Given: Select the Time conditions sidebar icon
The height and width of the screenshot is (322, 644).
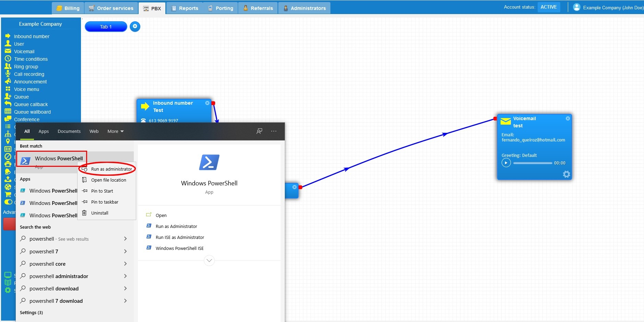Looking at the screenshot, I should pos(31,59).
